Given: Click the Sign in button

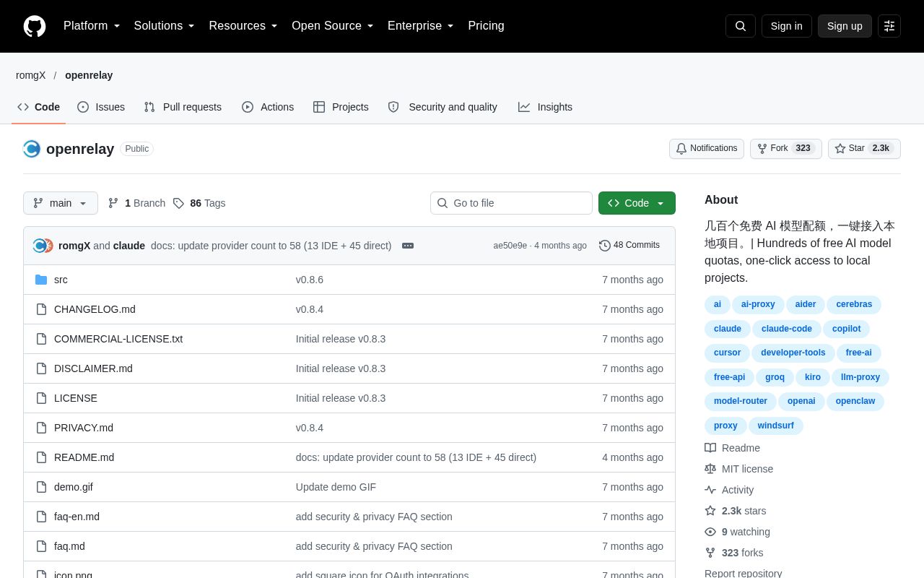Looking at the screenshot, I should (787, 26).
